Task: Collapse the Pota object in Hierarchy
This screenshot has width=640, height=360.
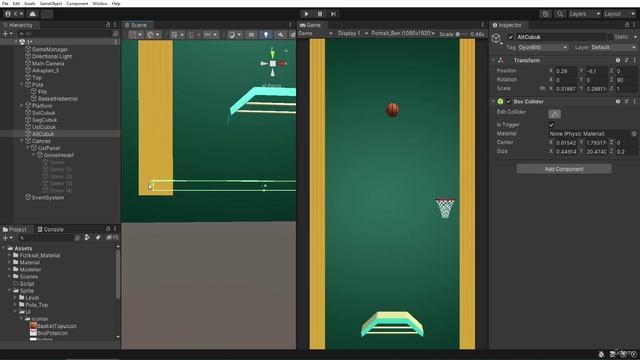Action: (x=22, y=84)
